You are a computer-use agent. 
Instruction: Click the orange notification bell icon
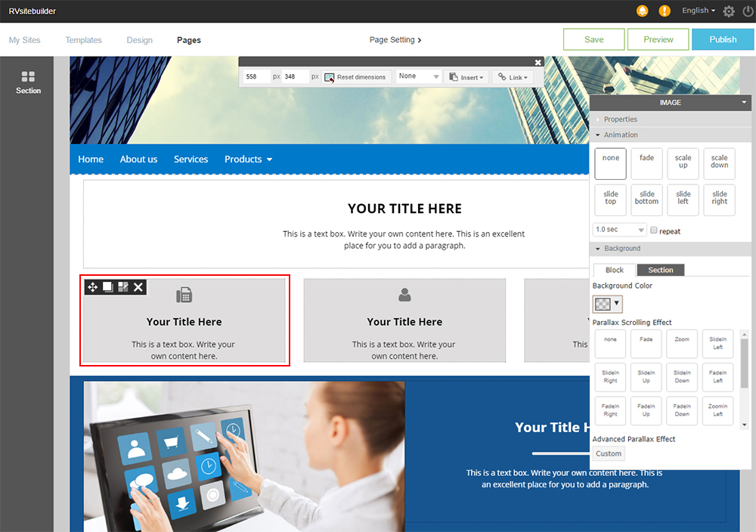click(643, 11)
